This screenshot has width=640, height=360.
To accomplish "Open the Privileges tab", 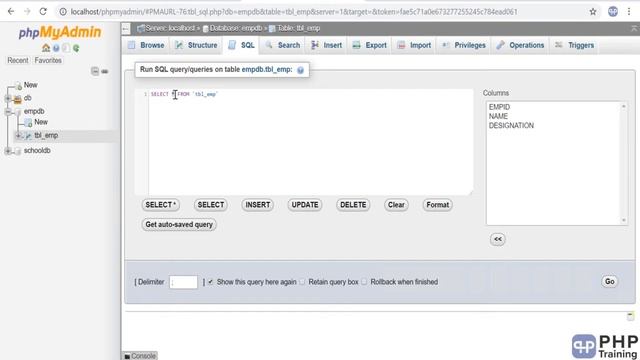I will click(464, 45).
